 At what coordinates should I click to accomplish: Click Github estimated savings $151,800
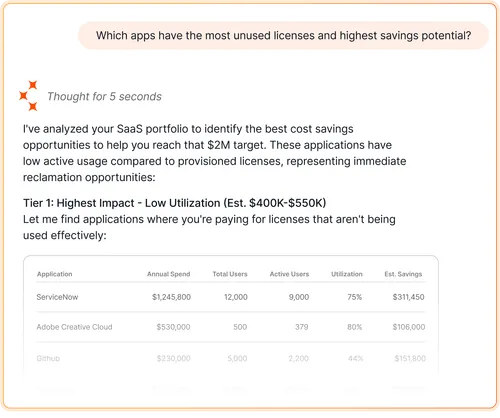coord(410,359)
